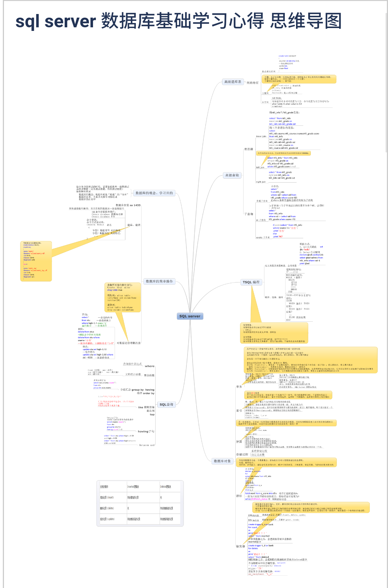Select the "数据库对象" branch node
The width and height of the screenshot is (388, 588).
222,461
